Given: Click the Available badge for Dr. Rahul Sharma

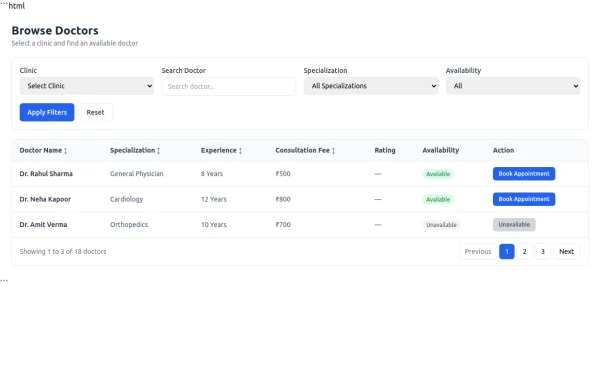Looking at the screenshot, I should (x=438, y=174).
